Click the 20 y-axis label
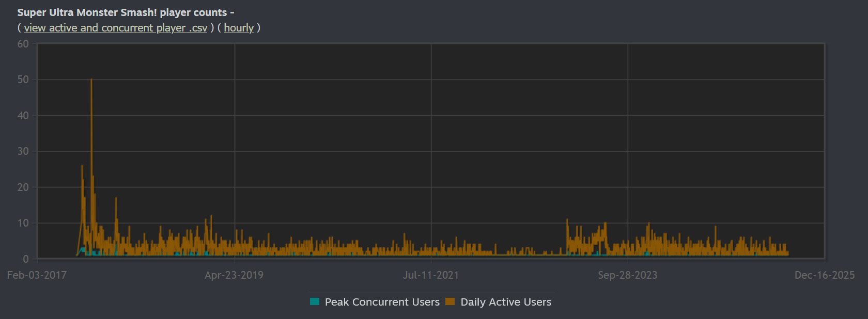 click(23, 187)
